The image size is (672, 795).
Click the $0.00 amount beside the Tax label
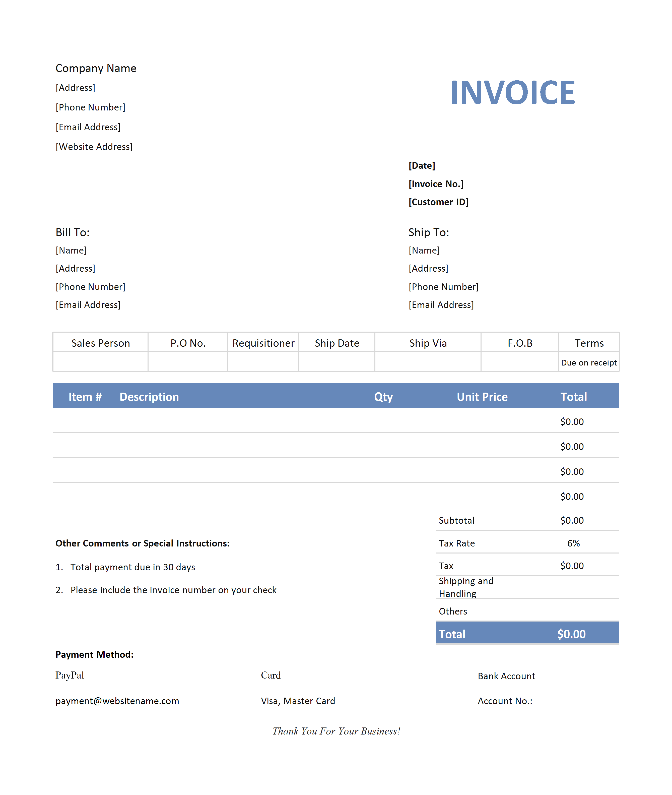point(572,566)
